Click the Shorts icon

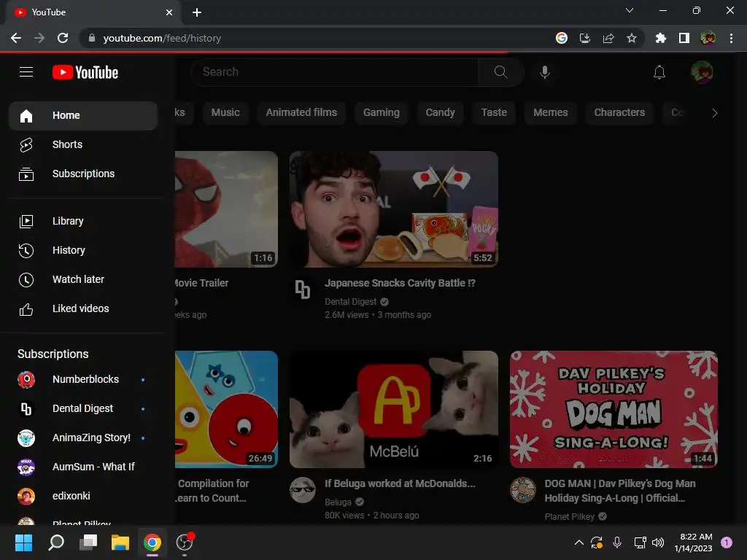[x=26, y=145]
